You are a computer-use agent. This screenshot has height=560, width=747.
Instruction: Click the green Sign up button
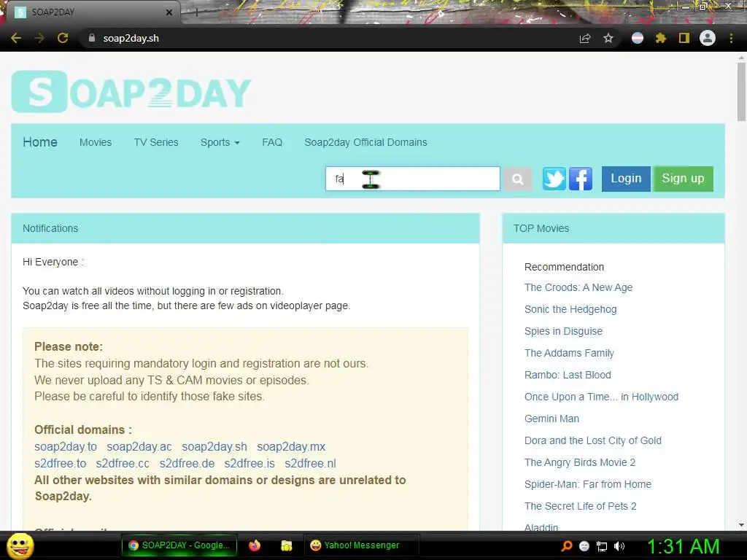[x=683, y=179]
